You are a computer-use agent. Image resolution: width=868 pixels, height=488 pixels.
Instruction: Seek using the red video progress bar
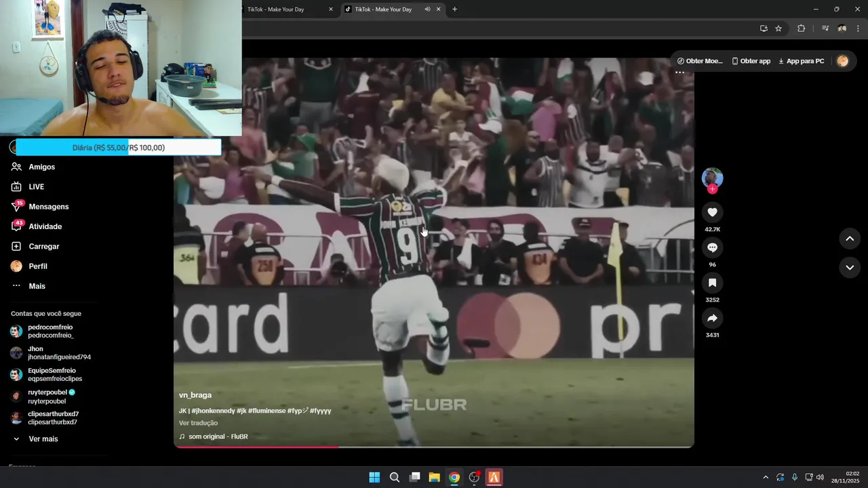(434, 447)
